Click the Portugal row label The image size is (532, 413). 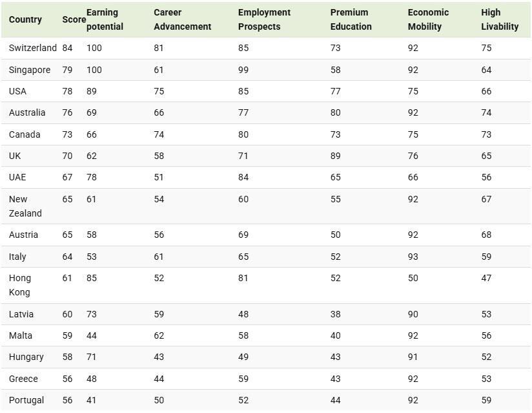(26, 400)
